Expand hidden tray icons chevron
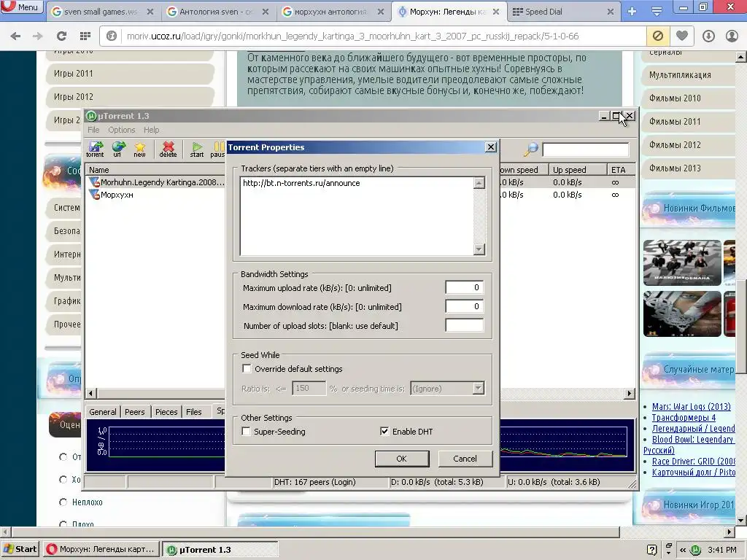747x560 pixels. pyautogui.click(x=683, y=550)
